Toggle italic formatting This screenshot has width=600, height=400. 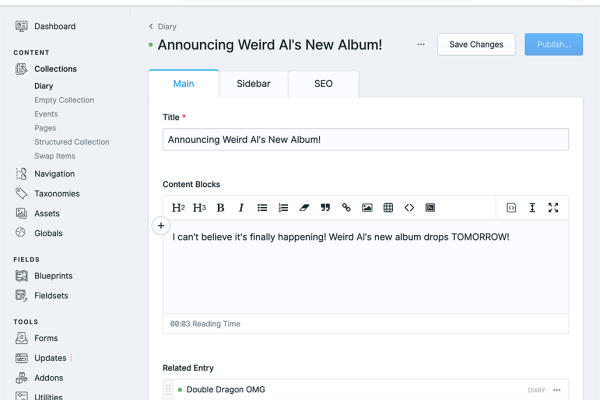click(x=241, y=208)
